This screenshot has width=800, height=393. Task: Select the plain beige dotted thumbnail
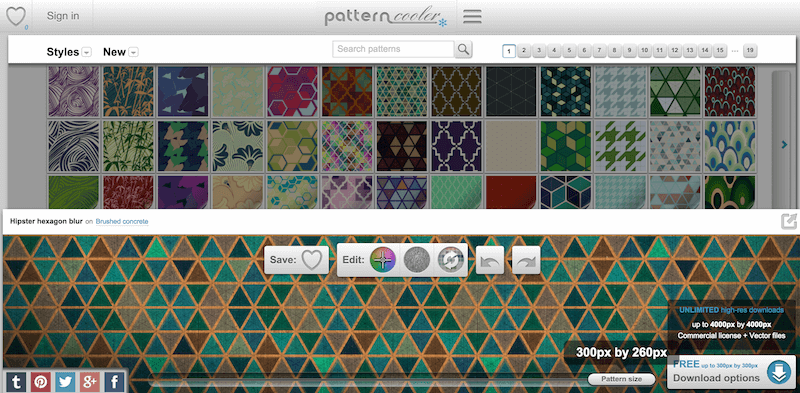click(511, 146)
